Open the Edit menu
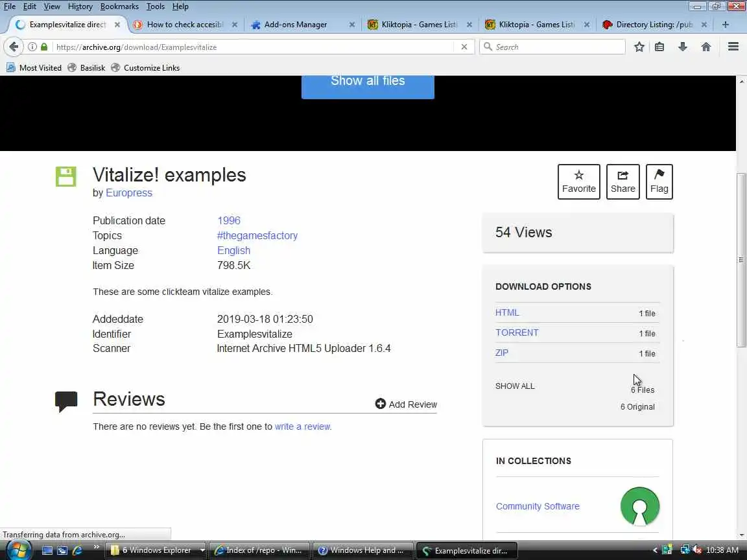 tap(30, 6)
